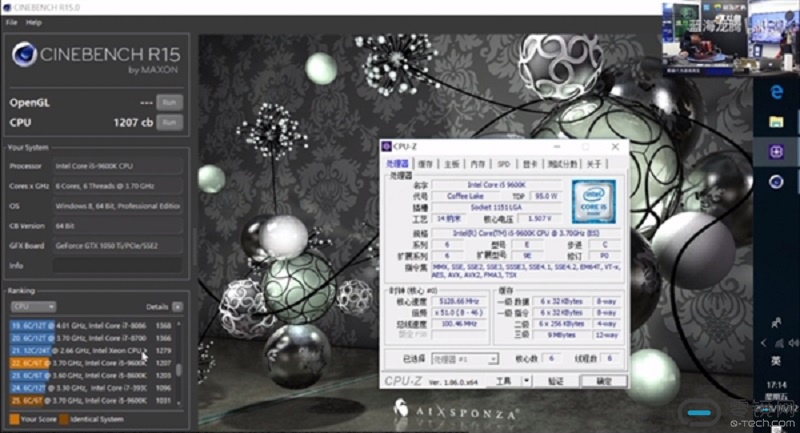Click the Intel Core i5 logo badge

[593, 201]
